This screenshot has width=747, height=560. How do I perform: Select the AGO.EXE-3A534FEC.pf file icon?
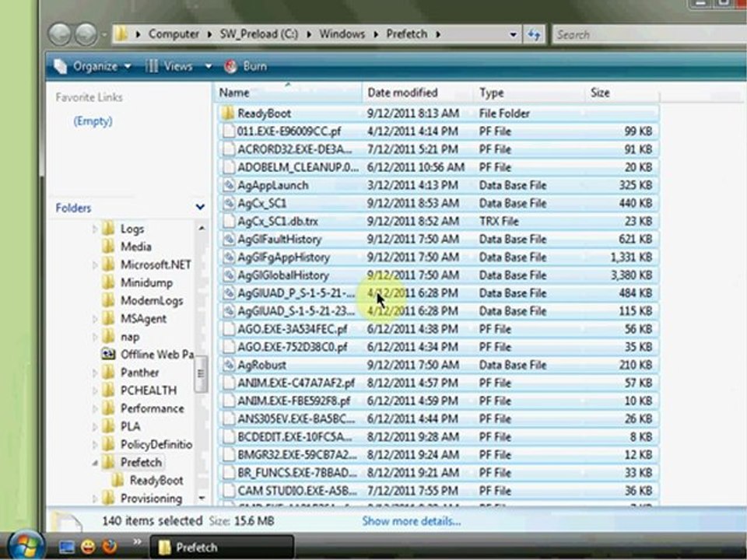(229, 329)
